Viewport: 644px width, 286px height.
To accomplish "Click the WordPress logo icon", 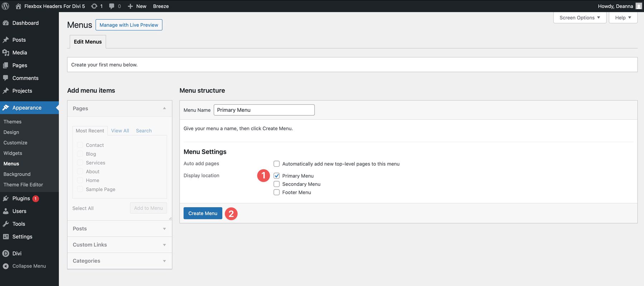I will pyautogui.click(x=6, y=6).
